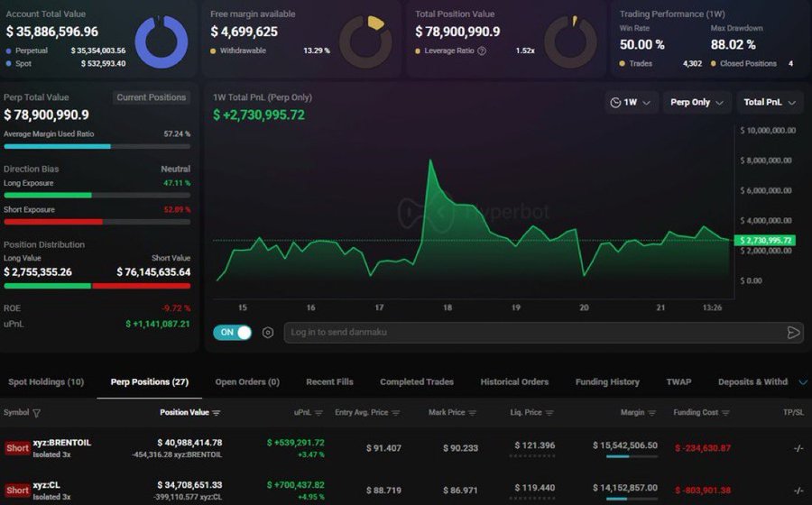Click the Liq. Price sort icon
The height and width of the screenshot is (505, 812).
[x=549, y=413]
